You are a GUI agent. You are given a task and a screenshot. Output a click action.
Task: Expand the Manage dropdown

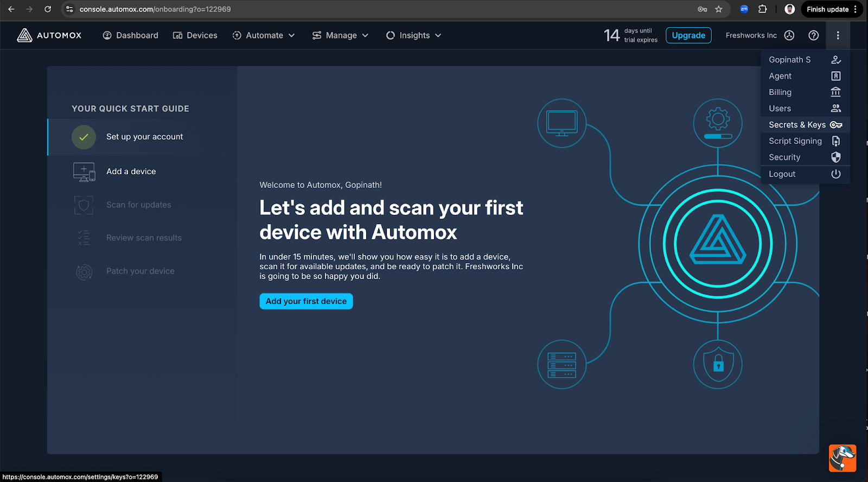pos(340,35)
